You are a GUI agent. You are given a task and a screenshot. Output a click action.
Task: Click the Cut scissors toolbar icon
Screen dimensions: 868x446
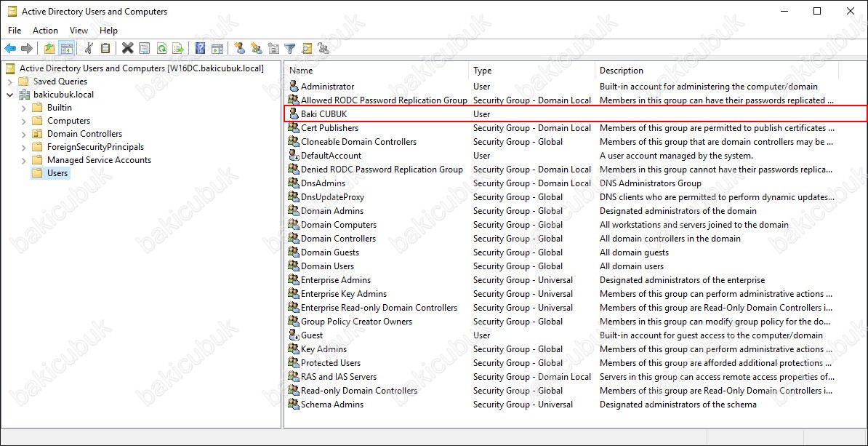(x=89, y=49)
